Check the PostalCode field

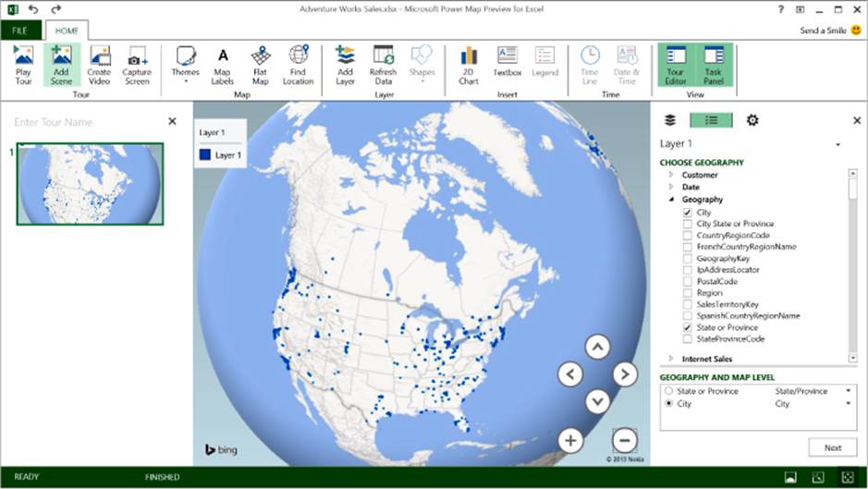coord(688,282)
